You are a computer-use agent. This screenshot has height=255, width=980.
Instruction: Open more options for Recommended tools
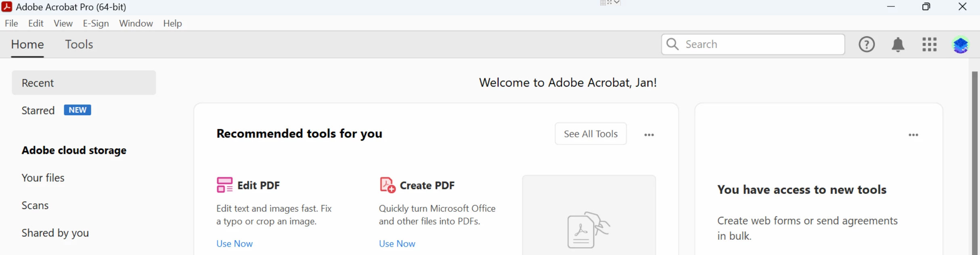pos(649,135)
